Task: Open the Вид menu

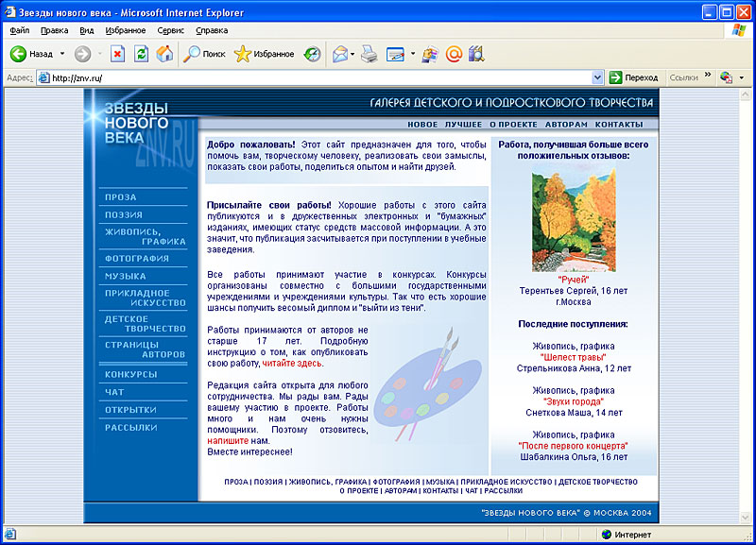Action: click(x=88, y=29)
